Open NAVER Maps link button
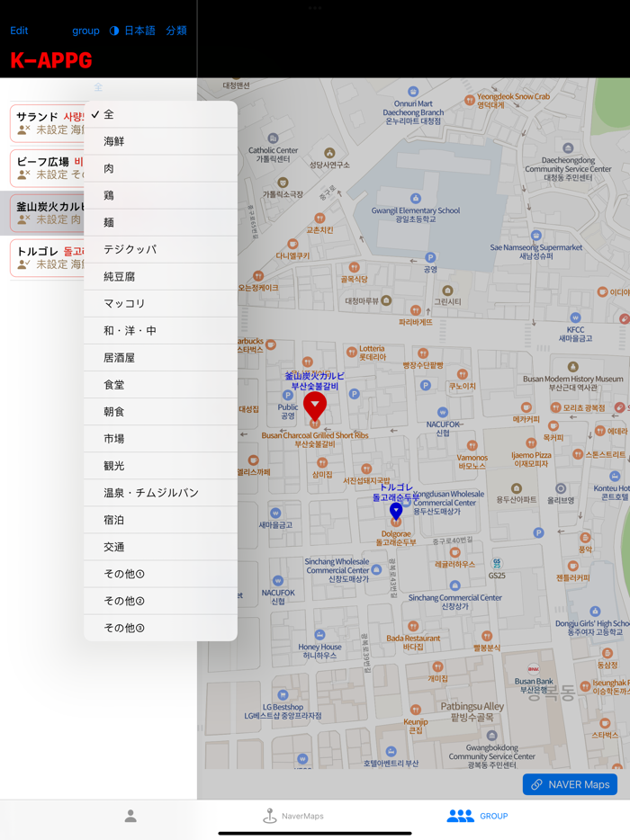The width and height of the screenshot is (630, 840). tap(570, 784)
